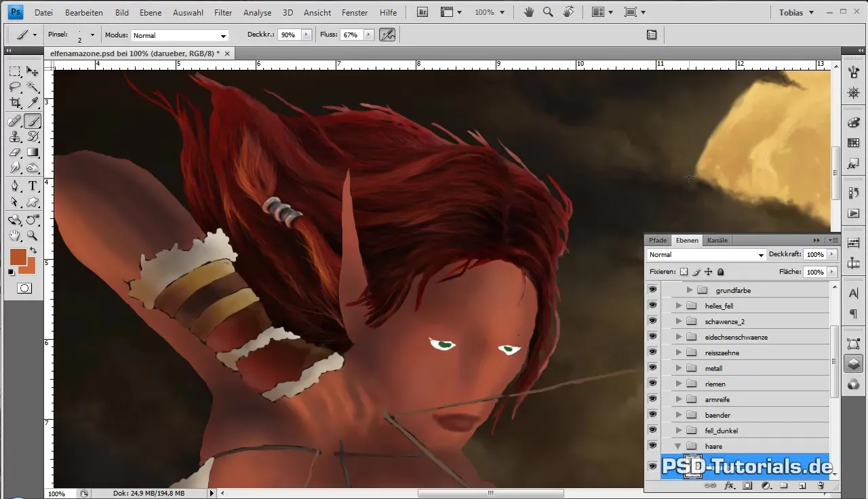Select the Brush tool in the toolbox
868x499 pixels.
point(33,121)
